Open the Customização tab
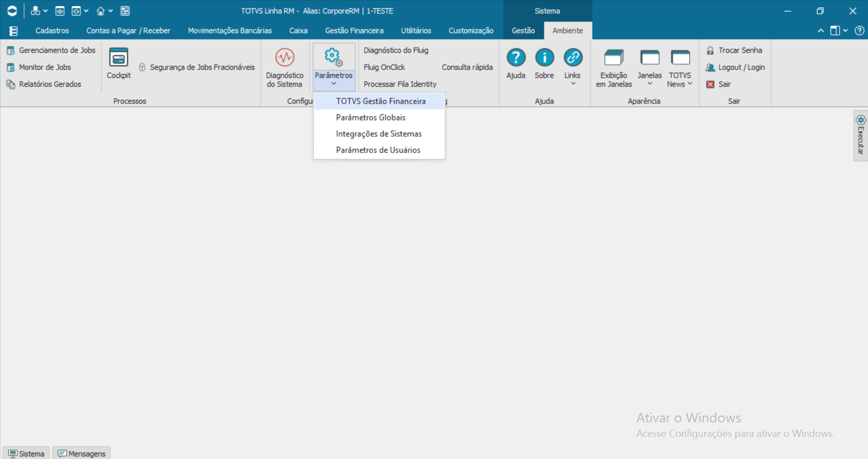 (471, 31)
